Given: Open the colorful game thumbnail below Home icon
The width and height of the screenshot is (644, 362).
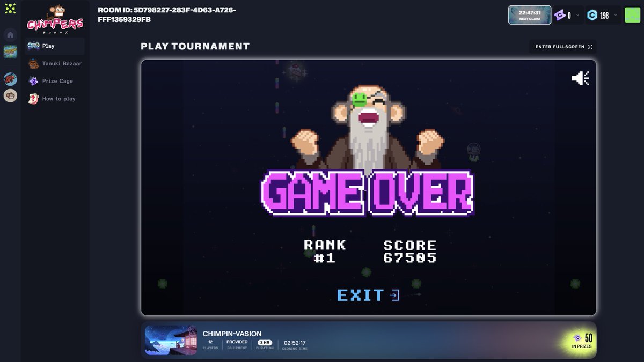Looking at the screenshot, I should [10, 52].
